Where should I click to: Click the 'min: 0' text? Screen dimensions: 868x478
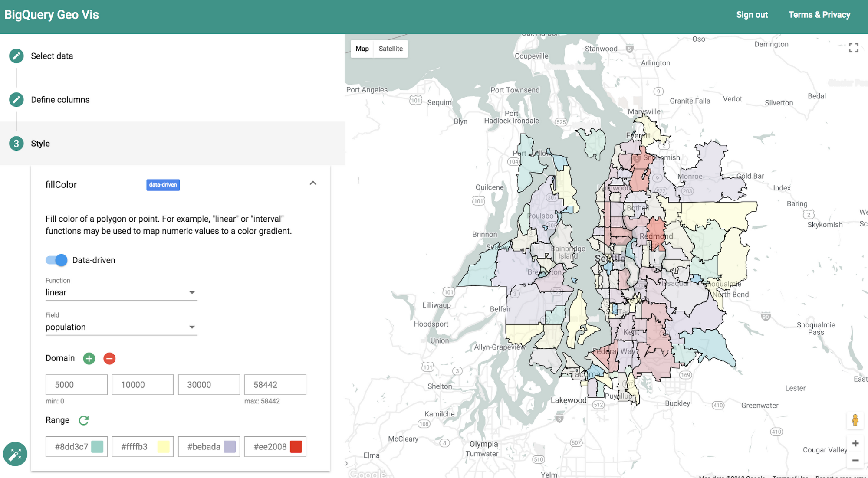55,401
